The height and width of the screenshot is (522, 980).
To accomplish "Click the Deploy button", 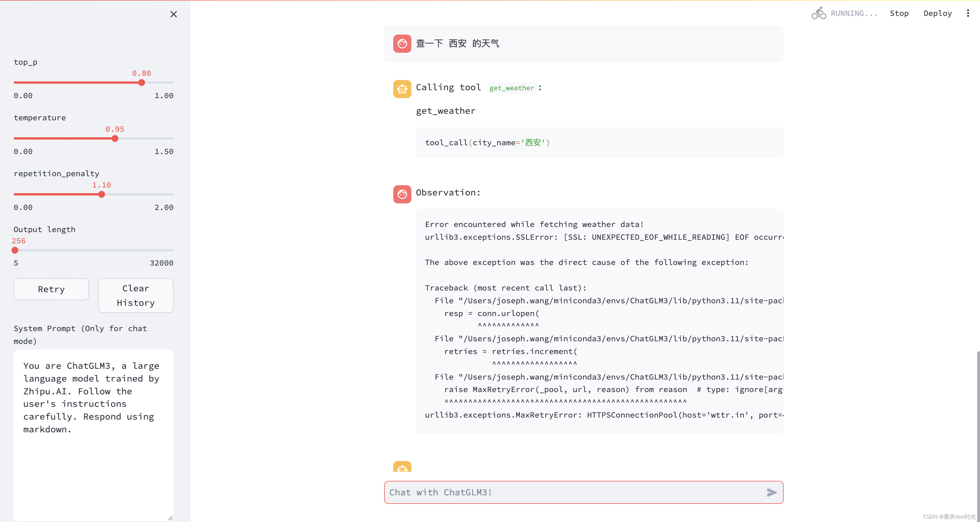I will pos(937,13).
